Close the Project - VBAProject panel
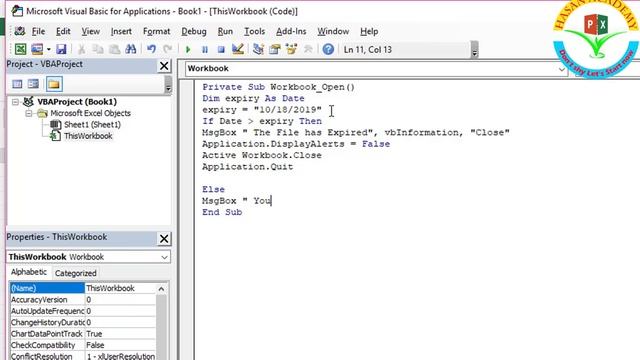 tap(164, 66)
